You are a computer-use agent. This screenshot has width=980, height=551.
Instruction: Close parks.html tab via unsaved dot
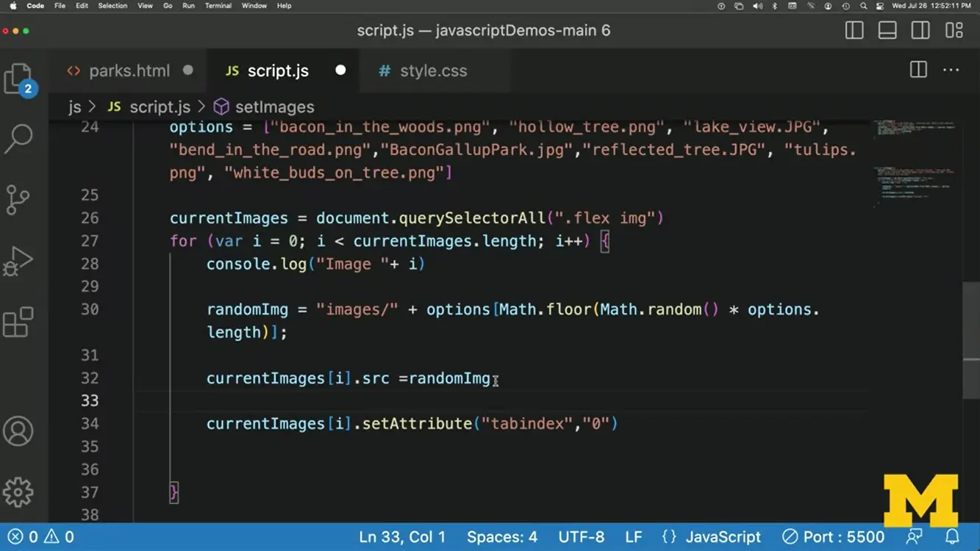click(188, 71)
